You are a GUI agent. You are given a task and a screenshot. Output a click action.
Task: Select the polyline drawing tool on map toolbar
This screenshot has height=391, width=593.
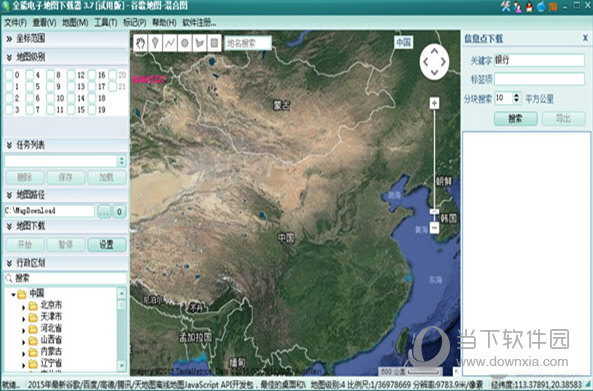170,43
